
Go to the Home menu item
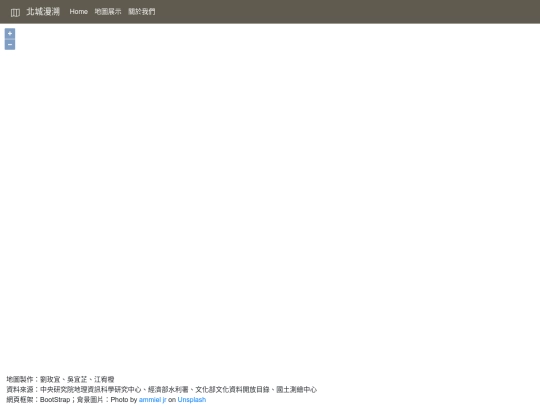click(x=79, y=12)
